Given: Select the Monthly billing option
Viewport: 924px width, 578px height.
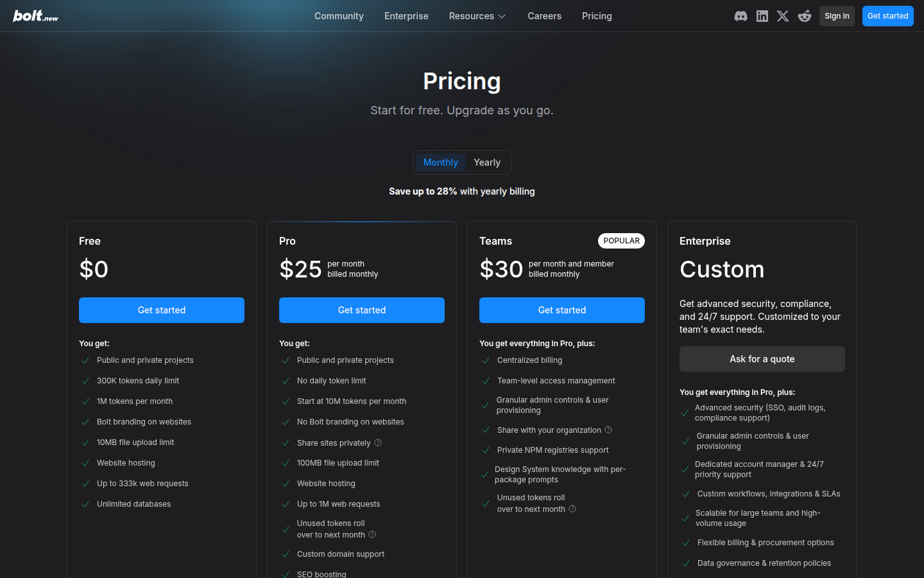Looking at the screenshot, I should [440, 162].
